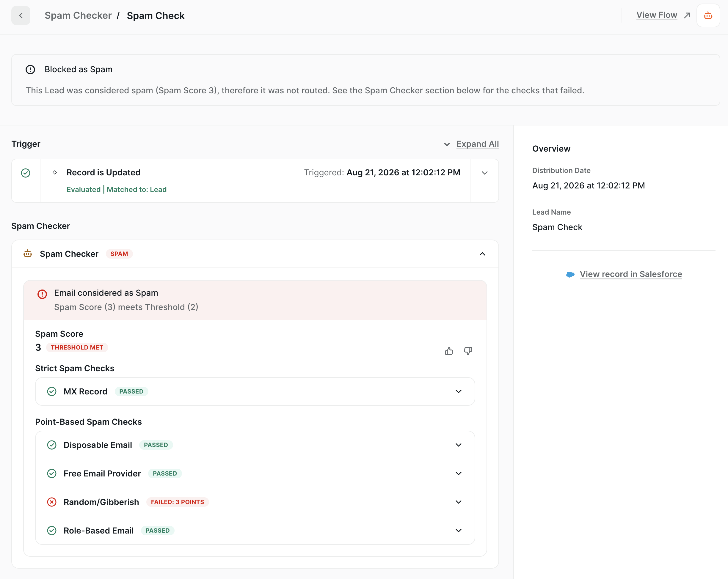Expand the Record is Updated trigger row
The height and width of the screenshot is (579, 728).
484,173
